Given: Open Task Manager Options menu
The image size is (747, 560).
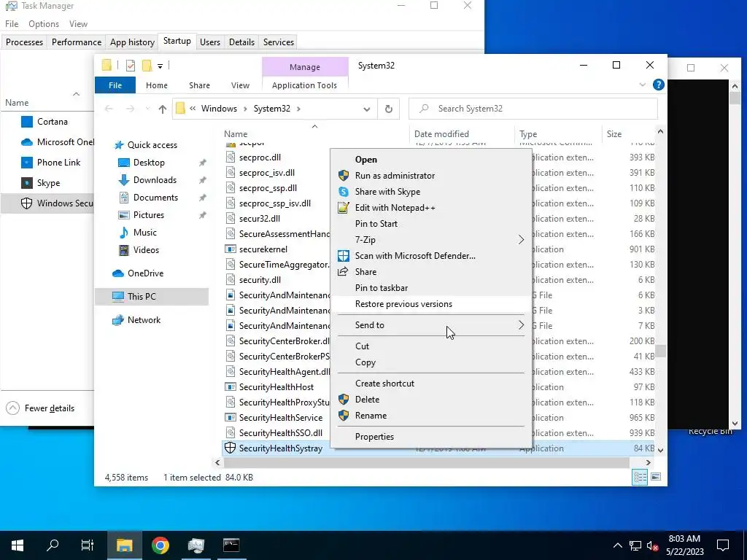Looking at the screenshot, I should 44,24.
